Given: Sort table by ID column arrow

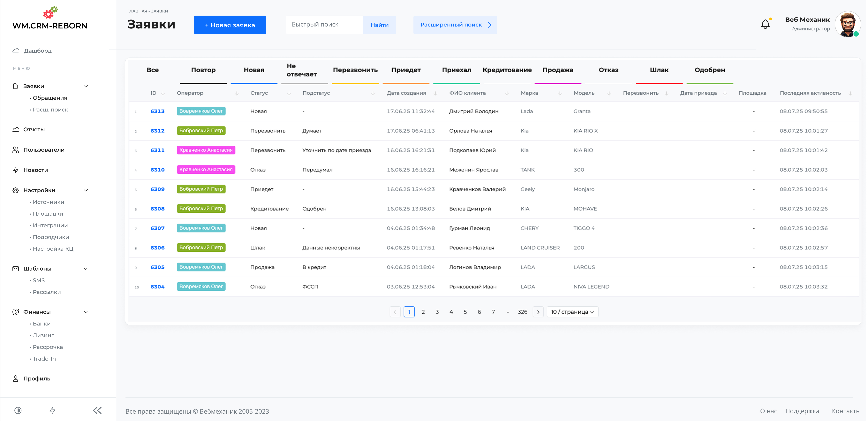Looking at the screenshot, I should pos(163,93).
